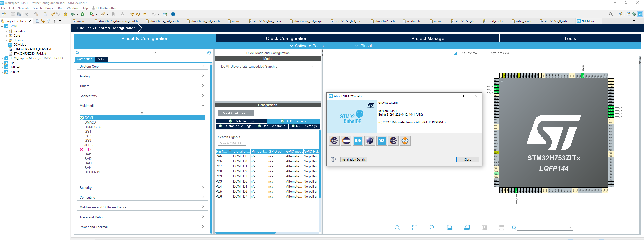The image size is (644, 240).
Task: Open the Tools tab
Action: coord(570,38)
